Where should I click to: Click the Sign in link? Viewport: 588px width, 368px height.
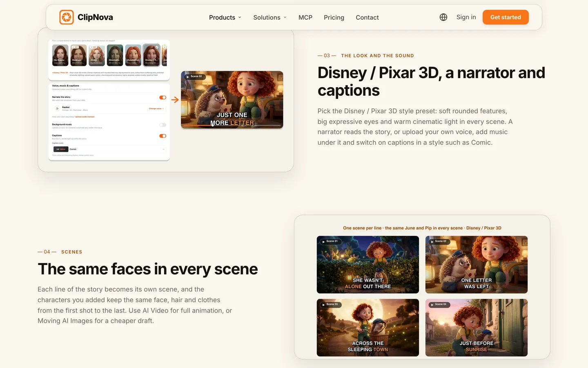466,17
